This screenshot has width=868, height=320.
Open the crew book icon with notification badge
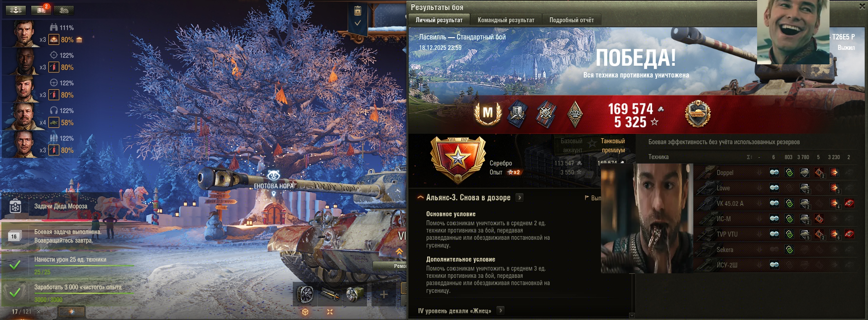coord(41,10)
